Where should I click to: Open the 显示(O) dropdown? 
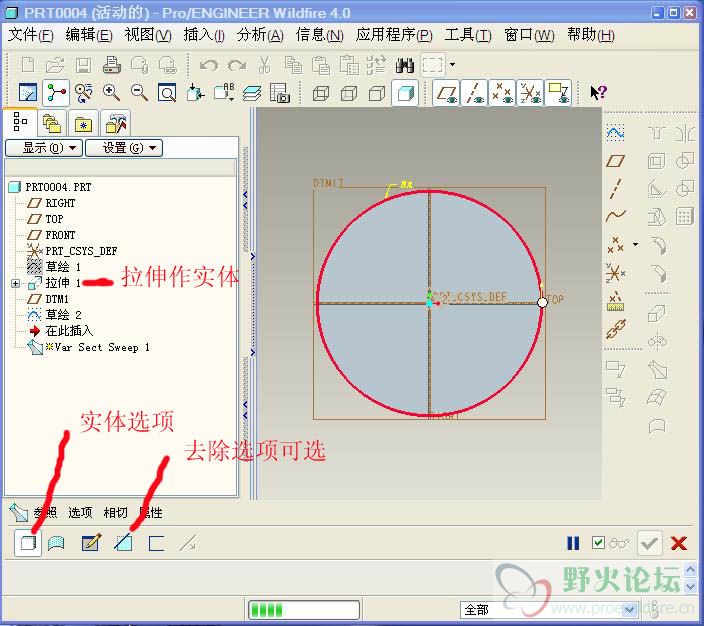tap(44, 148)
